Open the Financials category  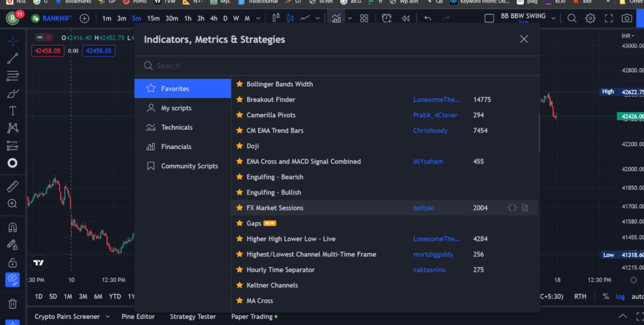(183, 147)
